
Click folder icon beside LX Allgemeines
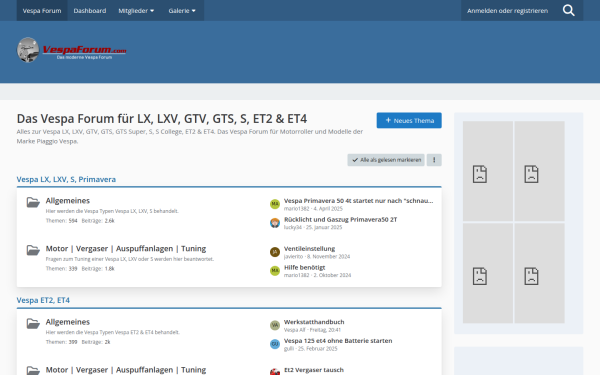(33, 202)
